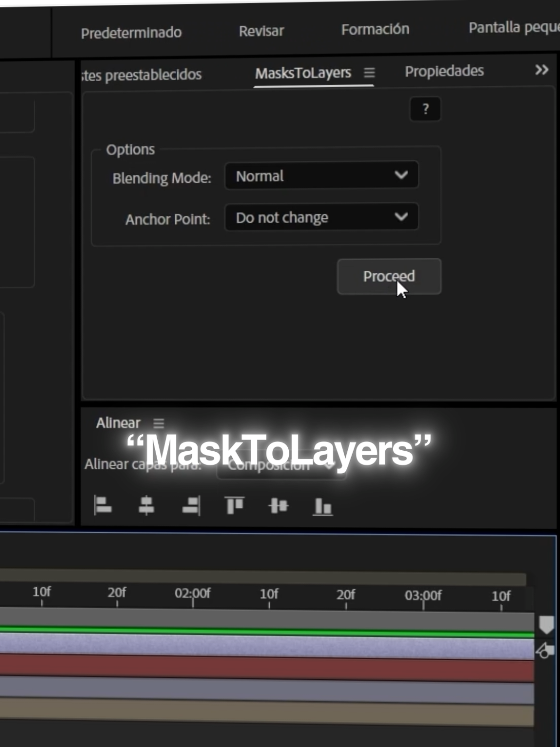
Task: Switch to the Propiedades tab
Action: [444, 71]
